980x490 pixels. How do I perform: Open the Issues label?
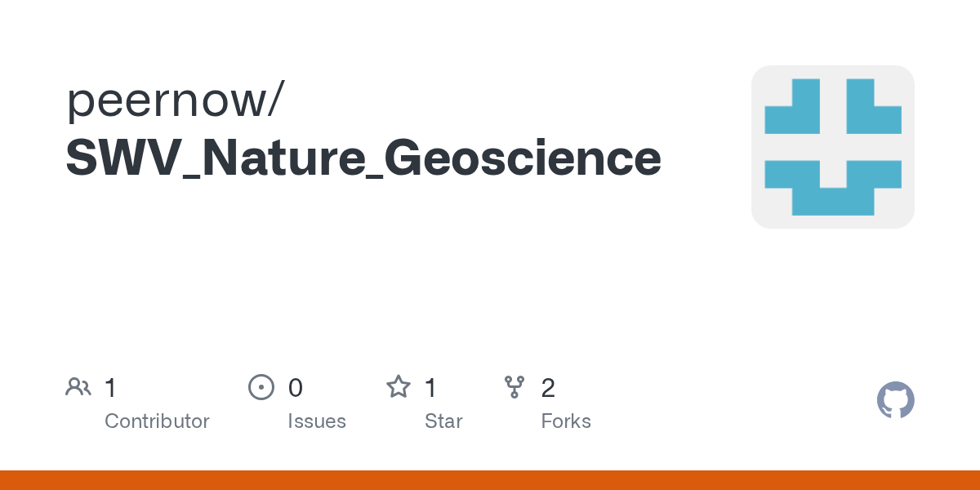pos(317,421)
